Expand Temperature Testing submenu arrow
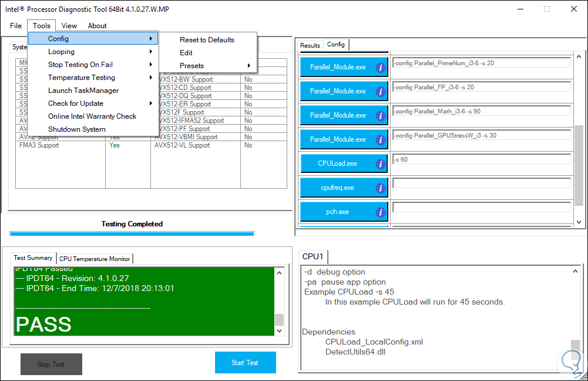This screenshot has width=588, height=381. (151, 78)
